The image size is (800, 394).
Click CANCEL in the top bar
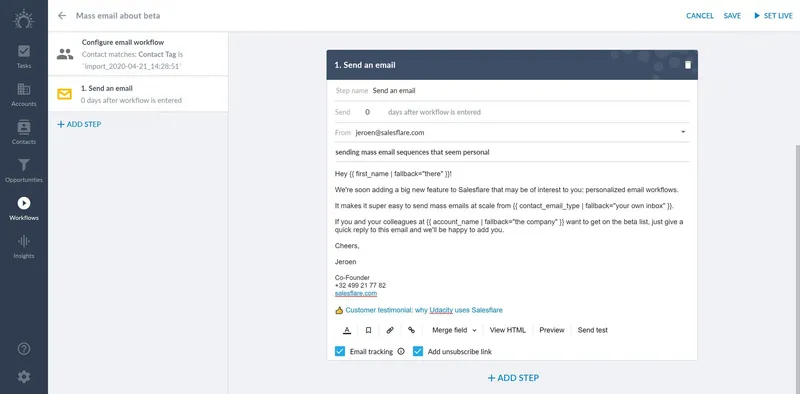click(x=699, y=16)
